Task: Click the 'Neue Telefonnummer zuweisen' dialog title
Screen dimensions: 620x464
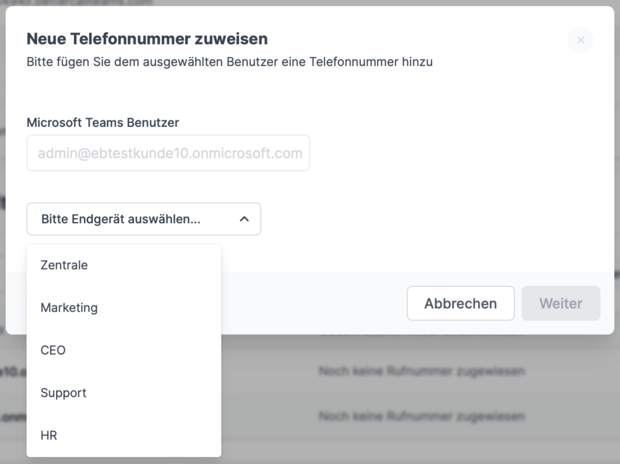Action: [146, 39]
